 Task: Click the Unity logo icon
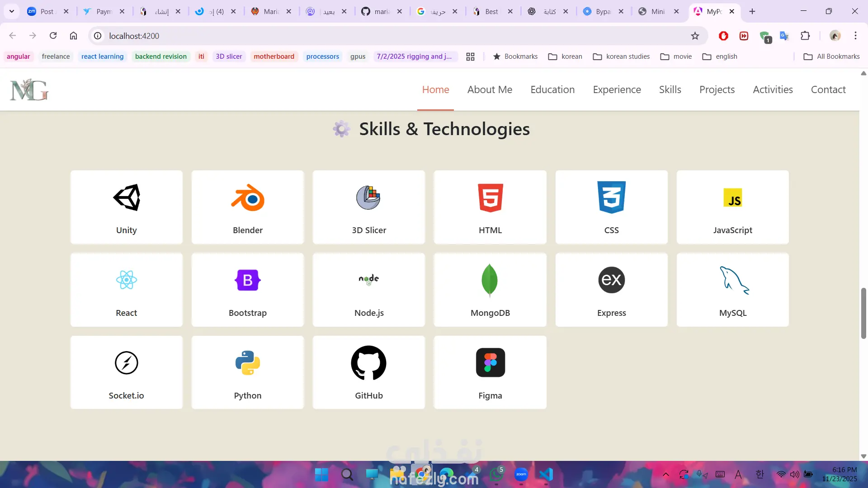pyautogui.click(x=127, y=197)
